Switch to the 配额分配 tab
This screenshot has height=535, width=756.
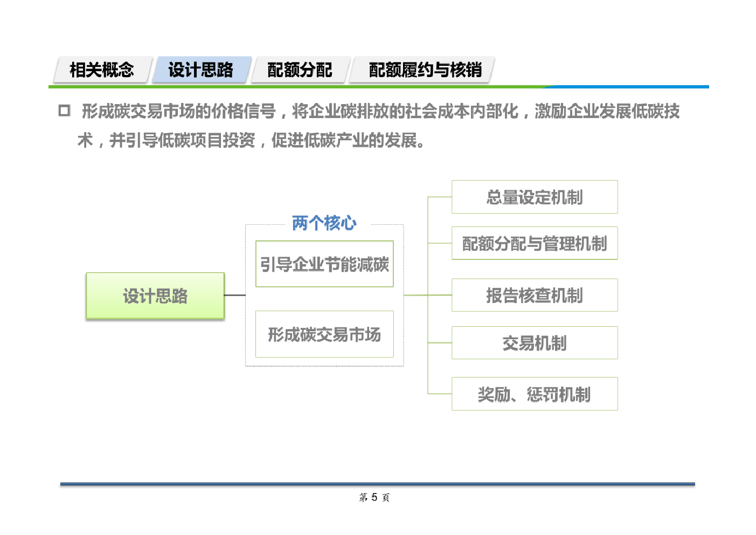(x=300, y=70)
